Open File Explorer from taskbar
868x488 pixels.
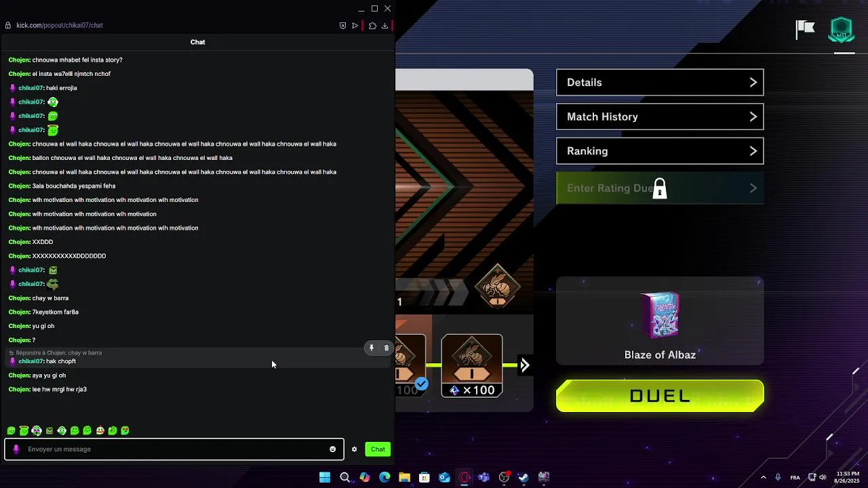(x=404, y=477)
